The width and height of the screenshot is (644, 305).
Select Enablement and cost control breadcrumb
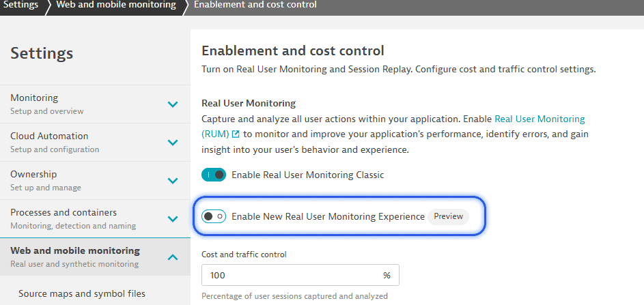pos(255,5)
